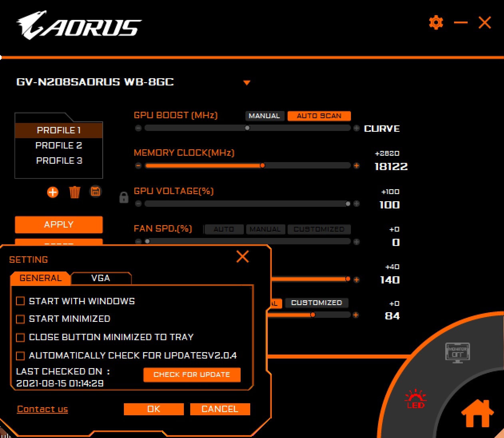Increase GPU voltage with plus icon
The width and height of the screenshot is (504, 438).
click(357, 204)
